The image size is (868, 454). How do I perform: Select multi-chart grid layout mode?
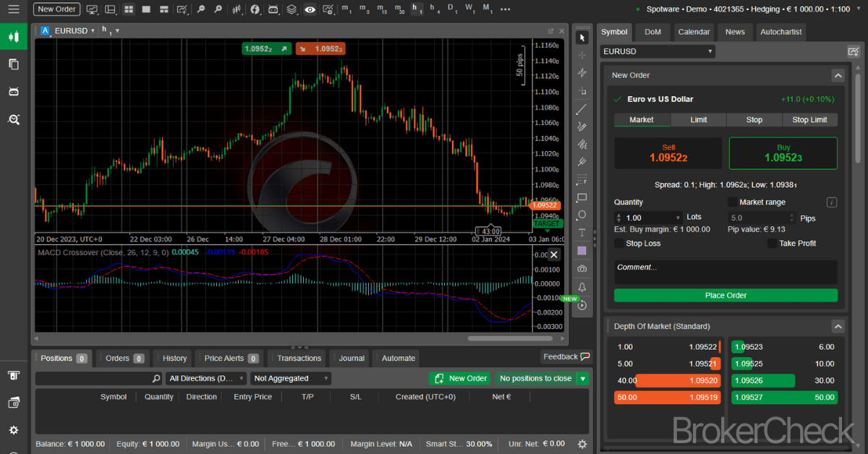(x=128, y=9)
